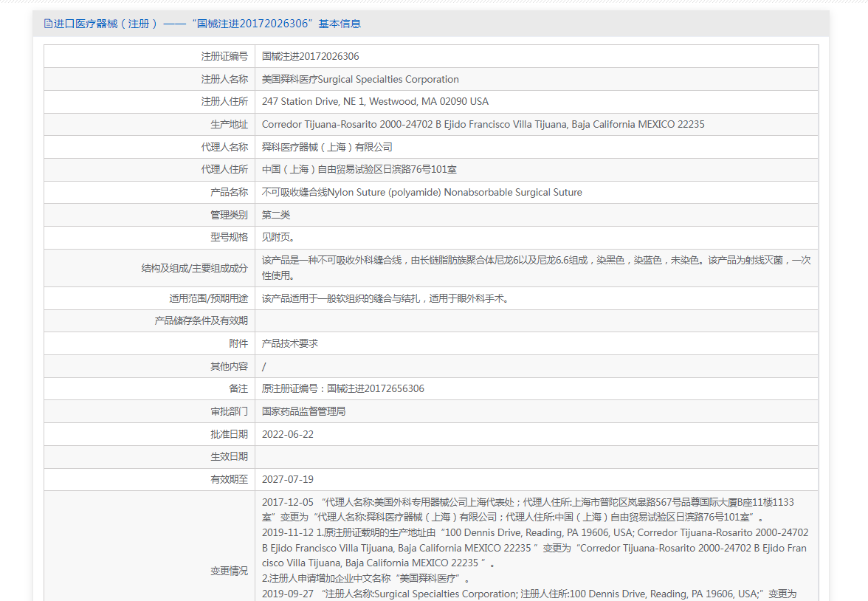868x601 pixels.
Task: Select the composition description mentioning 尼龙6
Action: (x=537, y=268)
